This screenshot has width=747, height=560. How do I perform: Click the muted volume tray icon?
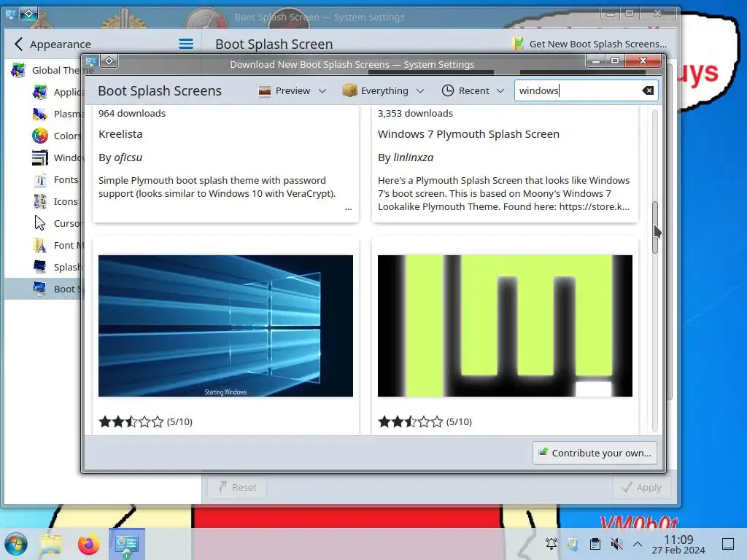tap(616, 544)
